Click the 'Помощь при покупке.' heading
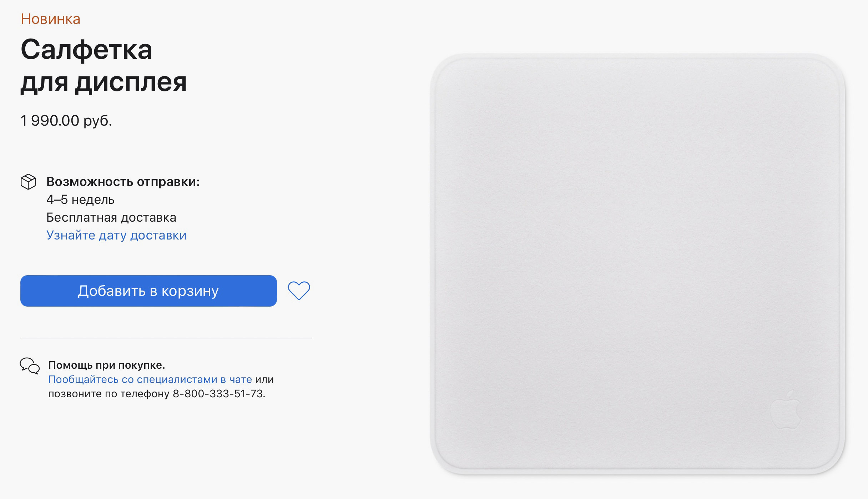 (107, 365)
